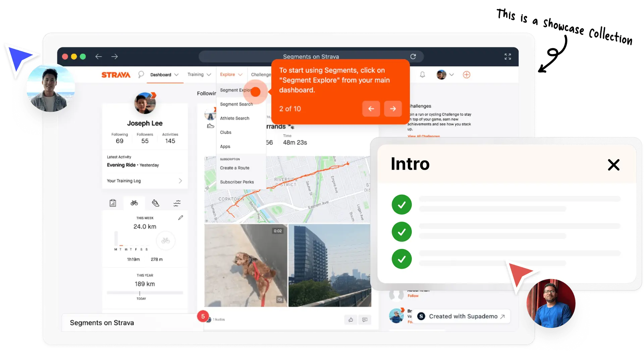Click the Strava logo

point(116,75)
